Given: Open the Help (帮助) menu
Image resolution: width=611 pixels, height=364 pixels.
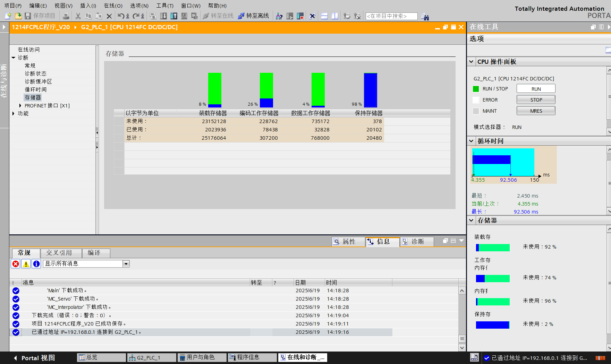Looking at the screenshot, I should [217, 6].
